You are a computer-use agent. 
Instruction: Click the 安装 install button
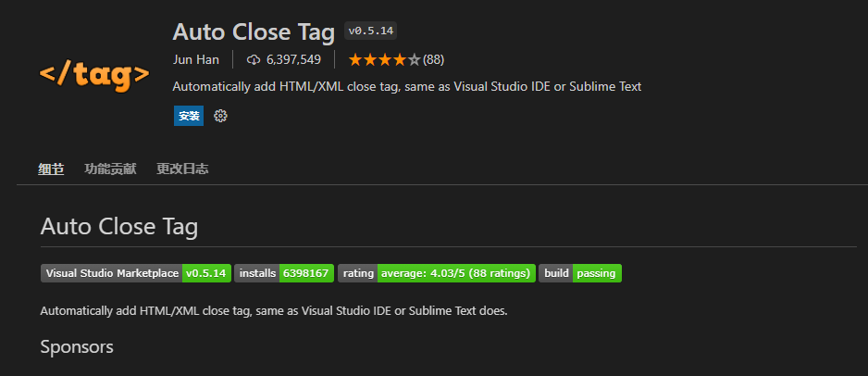pyautogui.click(x=188, y=116)
